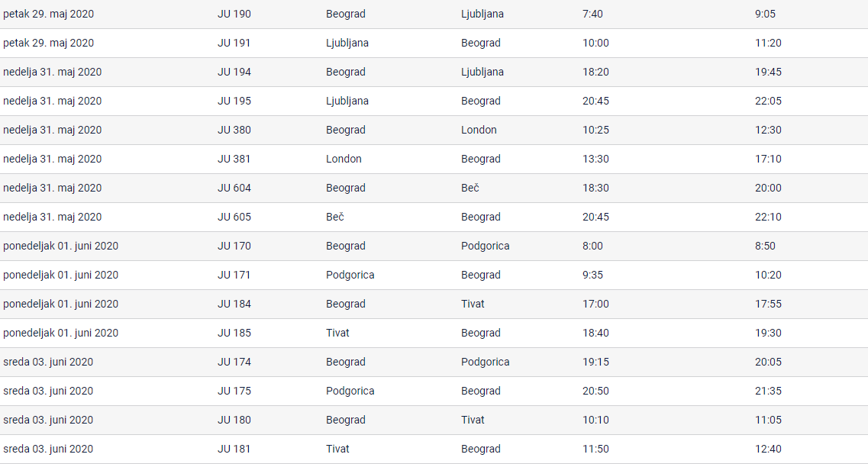Click Beč destination in JU 604 row
This screenshot has height=464, width=868.
(470, 188)
